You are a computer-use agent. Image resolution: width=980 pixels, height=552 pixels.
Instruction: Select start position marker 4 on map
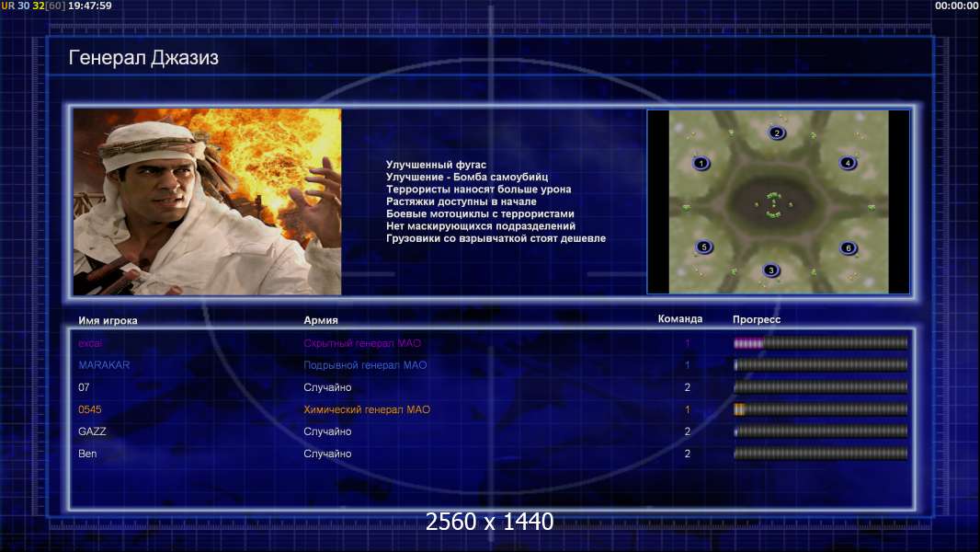(x=848, y=163)
